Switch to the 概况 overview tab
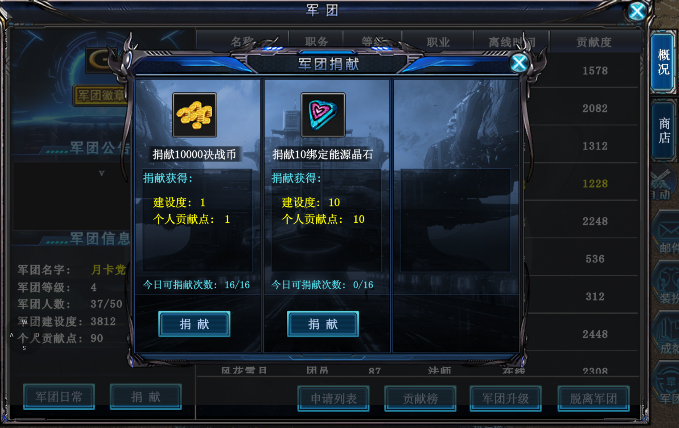This screenshot has width=679, height=428. click(x=663, y=62)
